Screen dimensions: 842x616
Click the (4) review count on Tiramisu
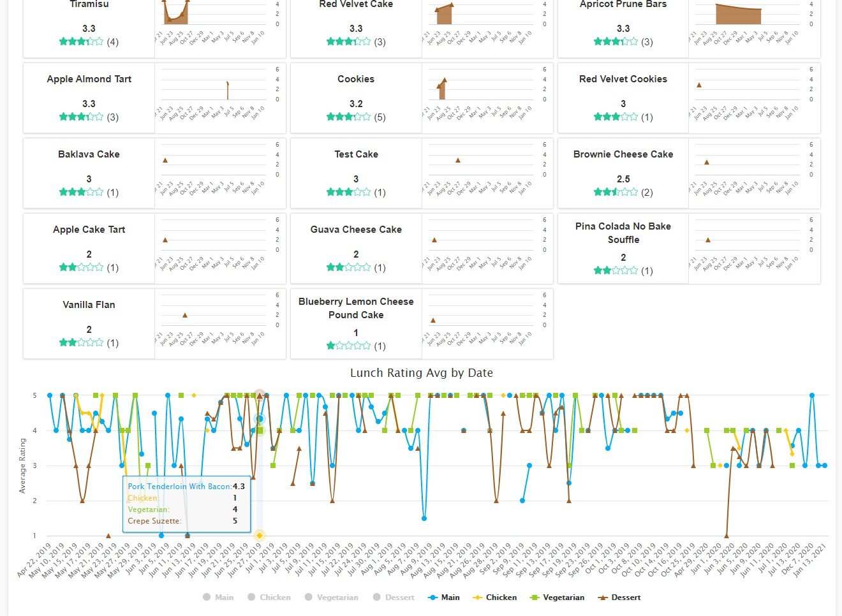[x=113, y=42]
